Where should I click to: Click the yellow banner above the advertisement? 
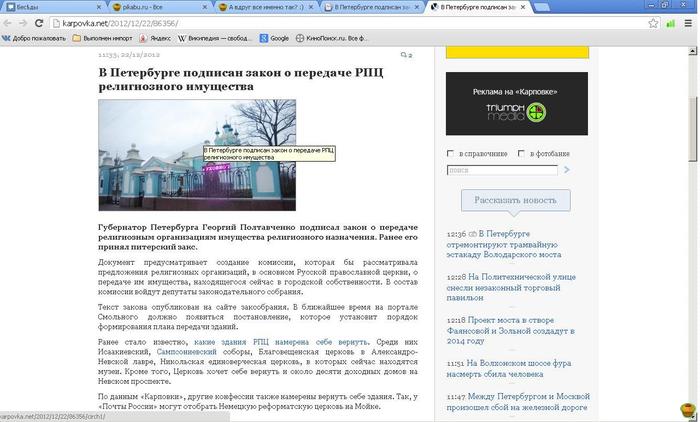517,53
